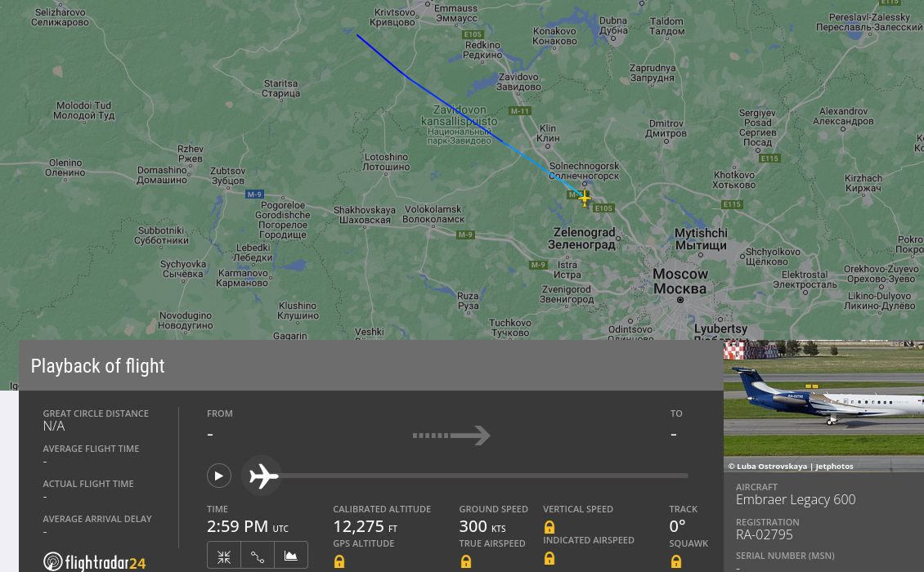The height and width of the screenshot is (572, 924).
Task: Click the True Airspeed lock icon
Action: pyautogui.click(x=465, y=561)
